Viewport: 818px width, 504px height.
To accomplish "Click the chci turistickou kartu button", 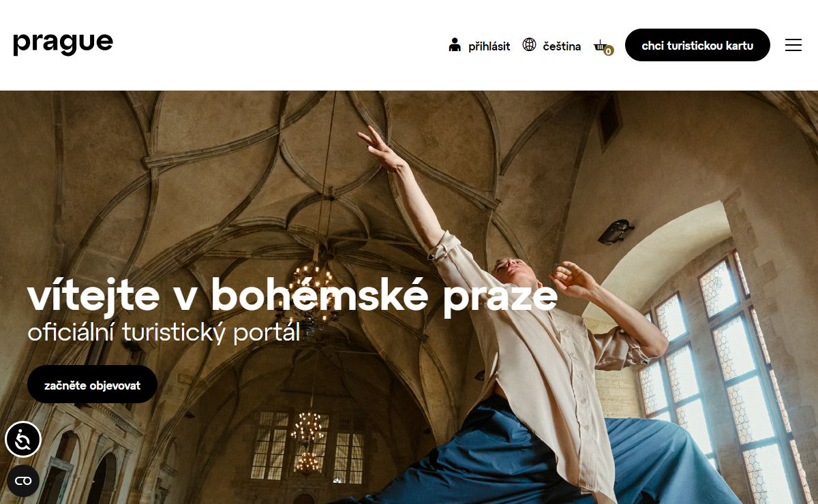I will click(x=697, y=45).
